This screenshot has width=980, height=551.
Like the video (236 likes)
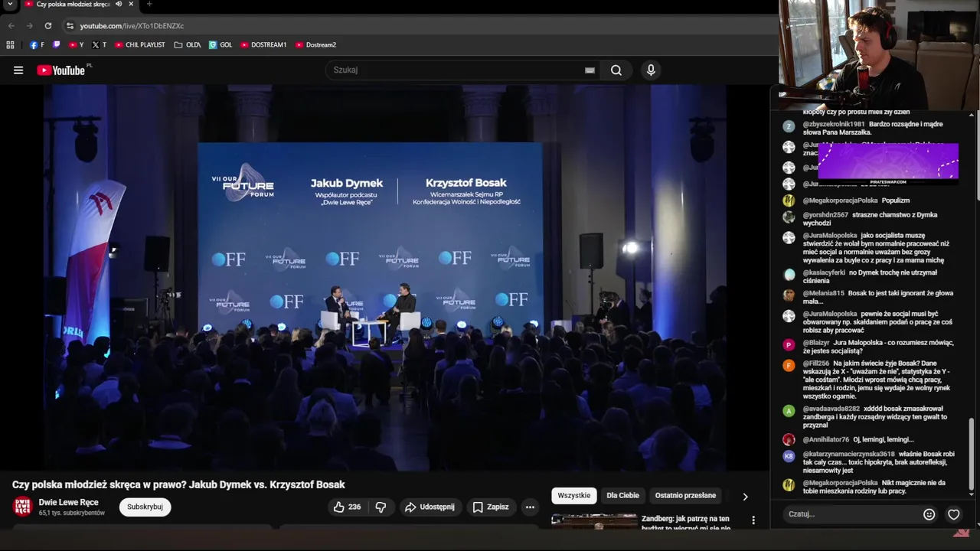point(347,507)
